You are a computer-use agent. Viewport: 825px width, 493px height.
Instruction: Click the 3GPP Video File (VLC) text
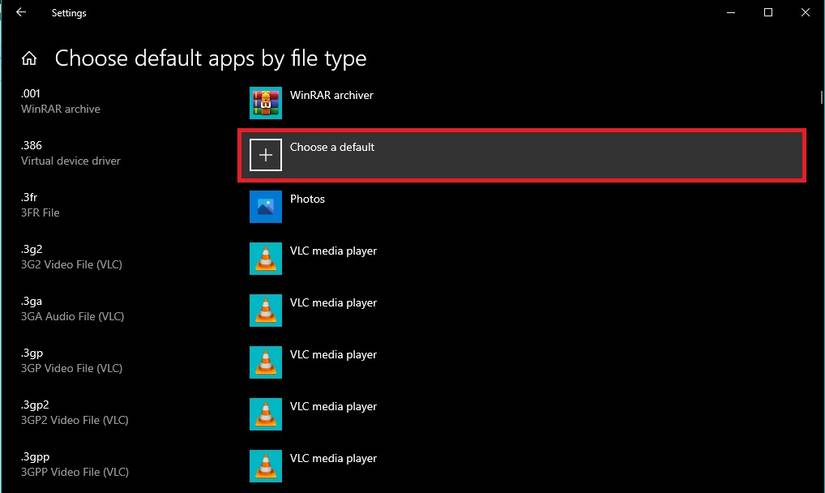click(75, 472)
